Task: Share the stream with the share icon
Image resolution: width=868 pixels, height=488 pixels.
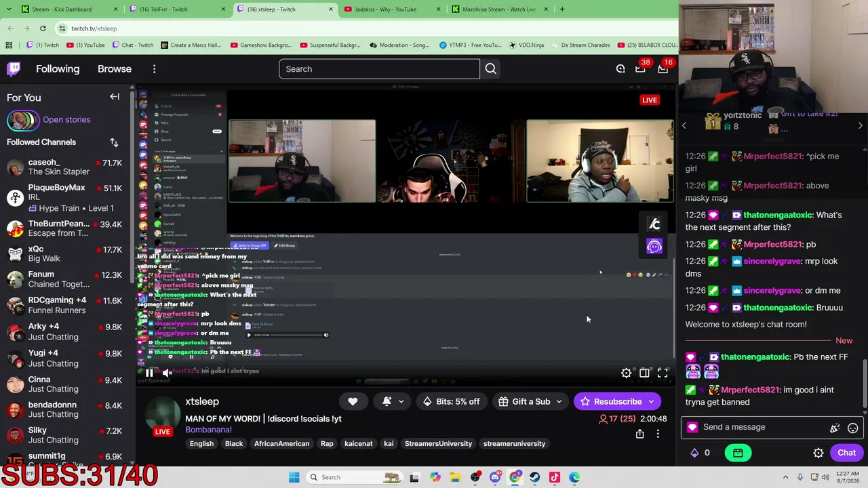Action: pos(639,434)
